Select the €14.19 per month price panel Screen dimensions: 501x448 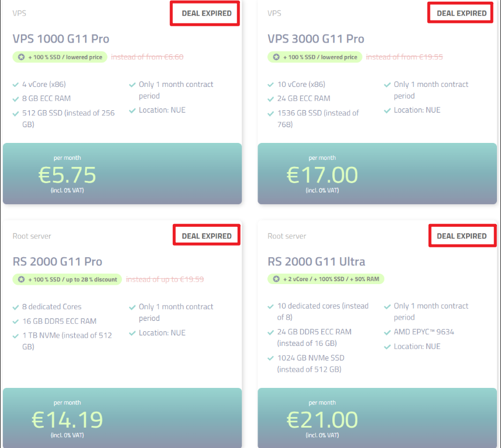123,418
